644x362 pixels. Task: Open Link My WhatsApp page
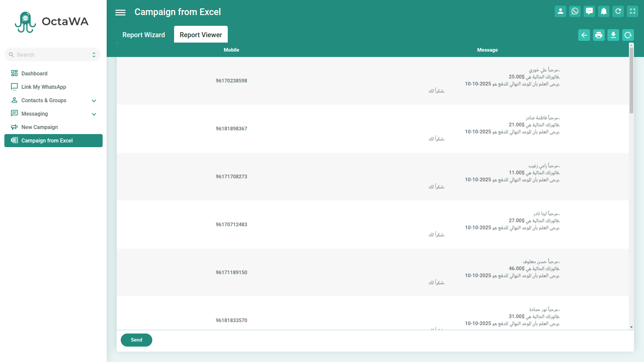pyautogui.click(x=44, y=87)
